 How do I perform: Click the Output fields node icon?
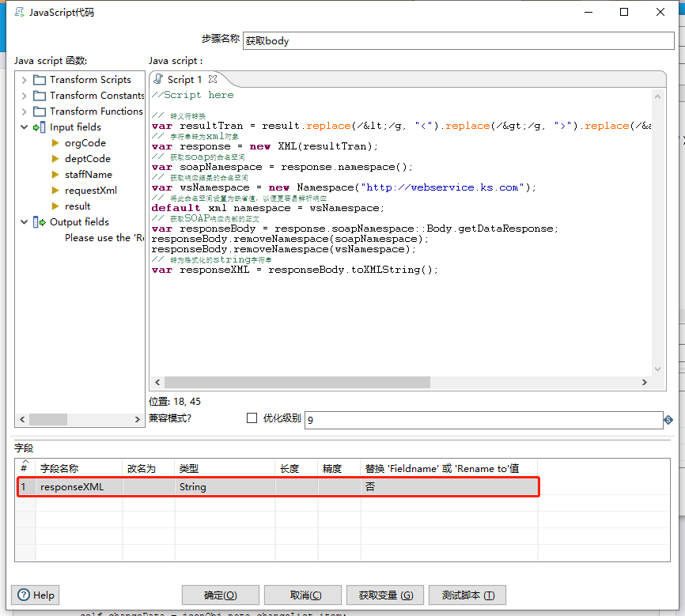coord(40,222)
